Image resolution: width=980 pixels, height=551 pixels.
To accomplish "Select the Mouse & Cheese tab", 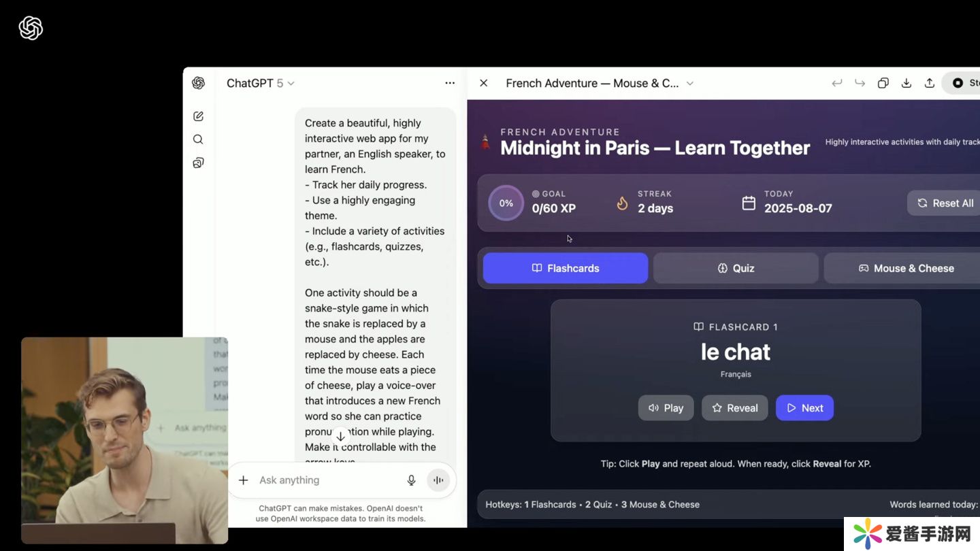I will (x=905, y=268).
